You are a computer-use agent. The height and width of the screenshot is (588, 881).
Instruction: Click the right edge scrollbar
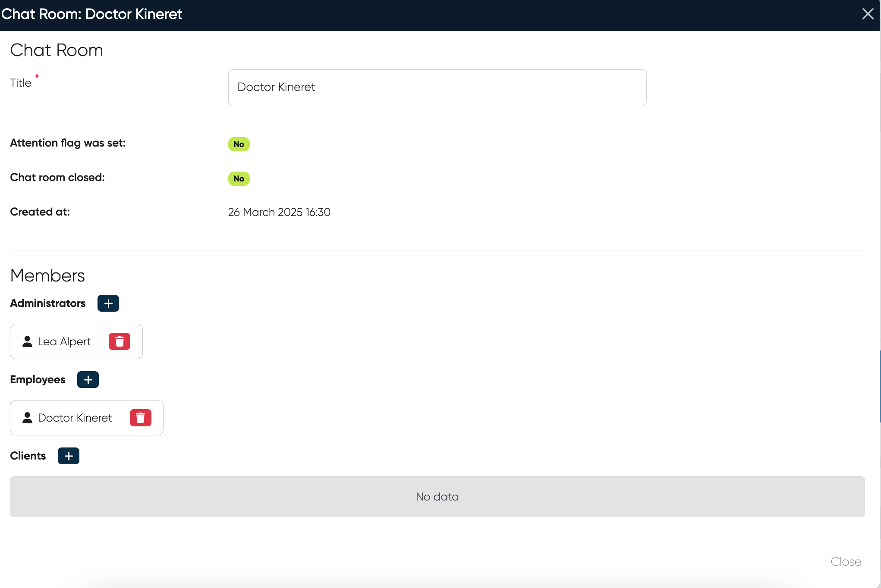tap(880, 386)
